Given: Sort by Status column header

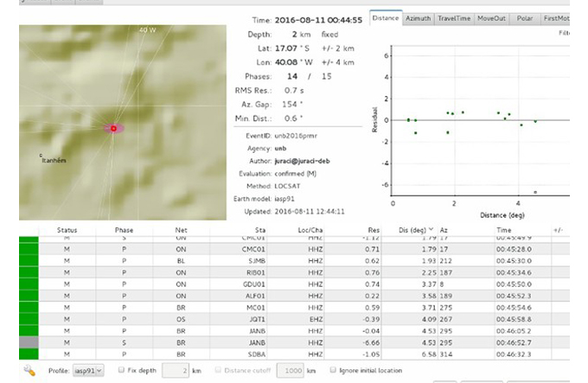Looking at the screenshot, I should [x=67, y=230].
